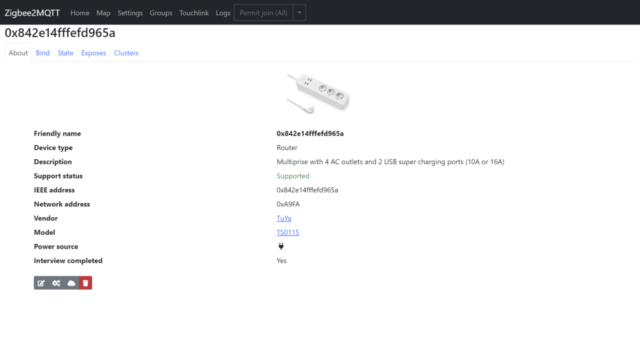Switch to the State tab
The width and height of the screenshot is (640, 364).
click(x=65, y=53)
